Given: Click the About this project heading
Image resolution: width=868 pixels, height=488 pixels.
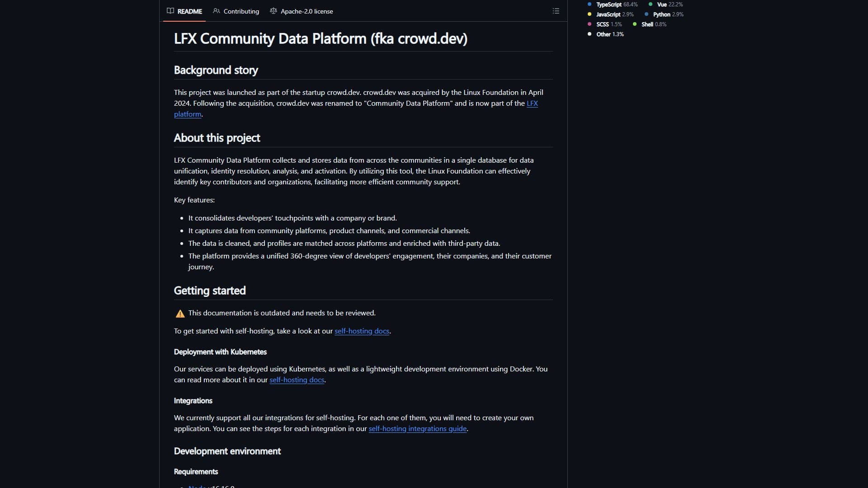Looking at the screenshot, I should pos(217,138).
